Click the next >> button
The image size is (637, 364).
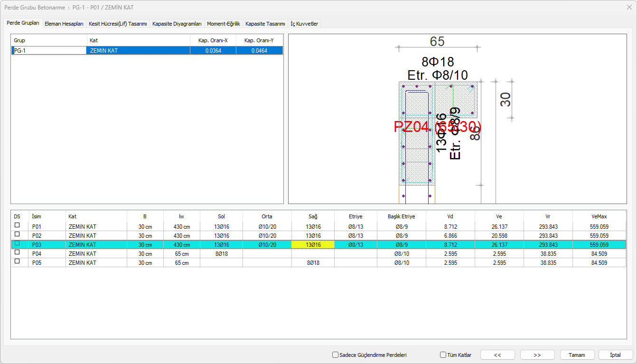537,355
